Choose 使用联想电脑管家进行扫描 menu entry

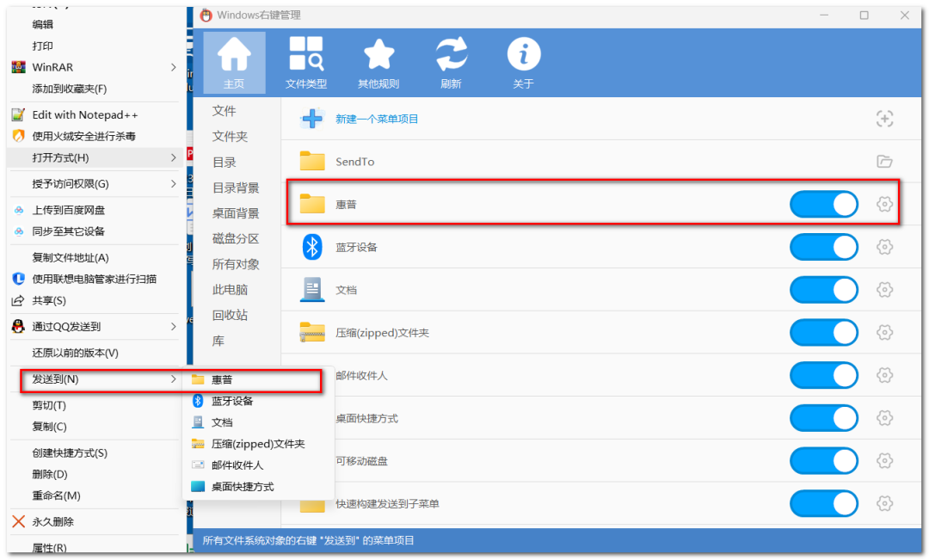click(x=95, y=279)
